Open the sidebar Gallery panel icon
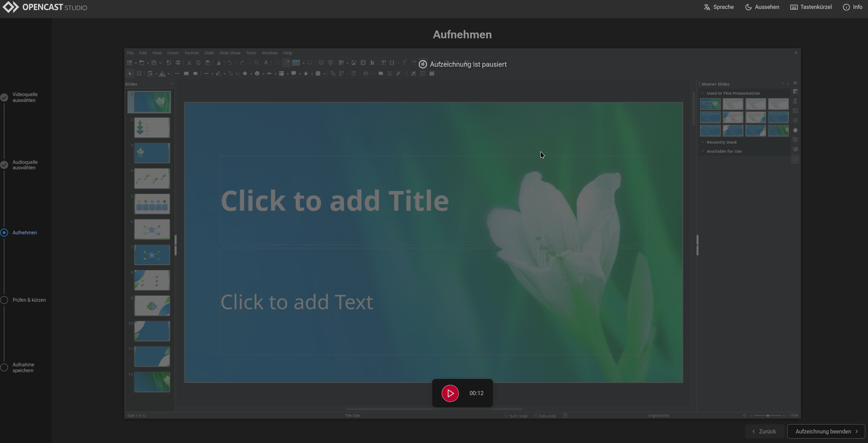This screenshot has width=868, height=443. pyautogui.click(x=795, y=111)
